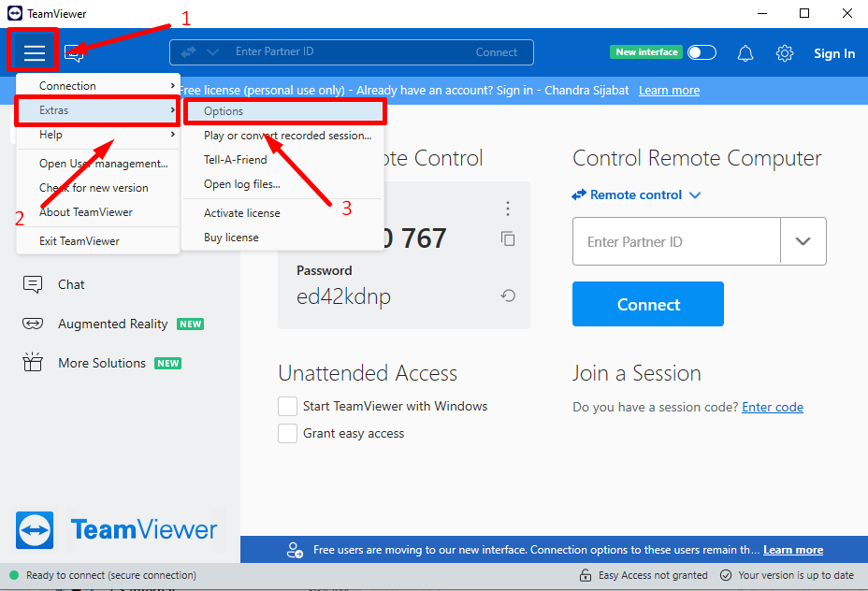Check Grant easy access
The height and width of the screenshot is (591, 868).
(287, 433)
